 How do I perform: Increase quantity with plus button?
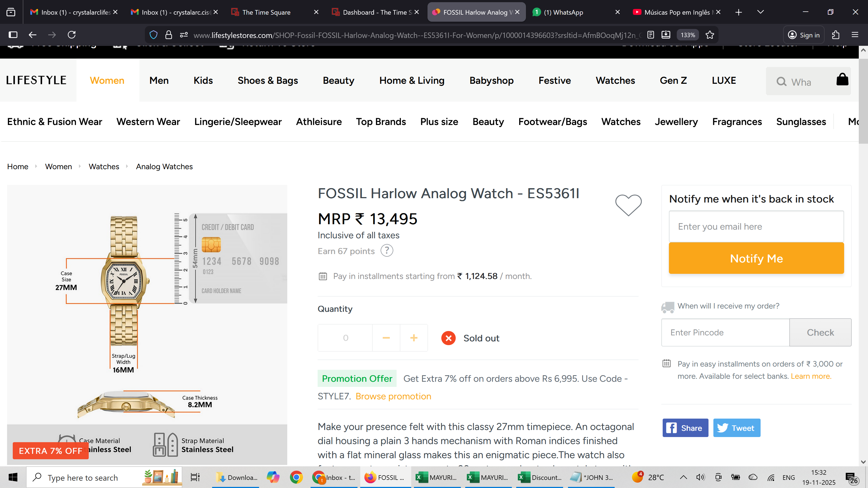tap(414, 338)
